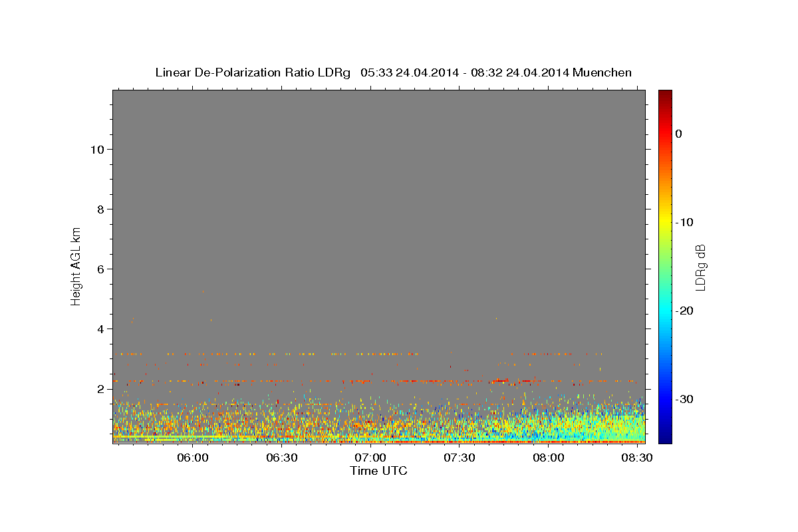Click the 'Muenchen' location in title
The width and height of the screenshot is (798, 532).
[602, 72]
